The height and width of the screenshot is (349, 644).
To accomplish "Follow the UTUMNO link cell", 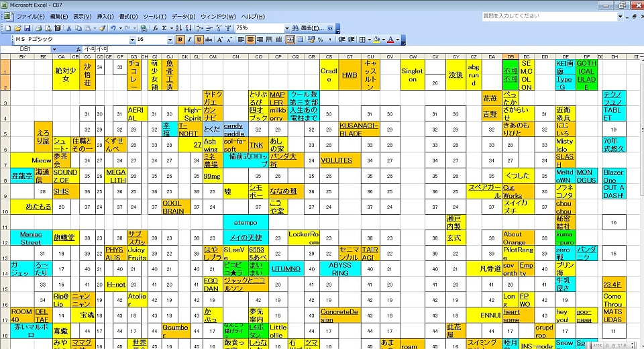I will 286,269.
